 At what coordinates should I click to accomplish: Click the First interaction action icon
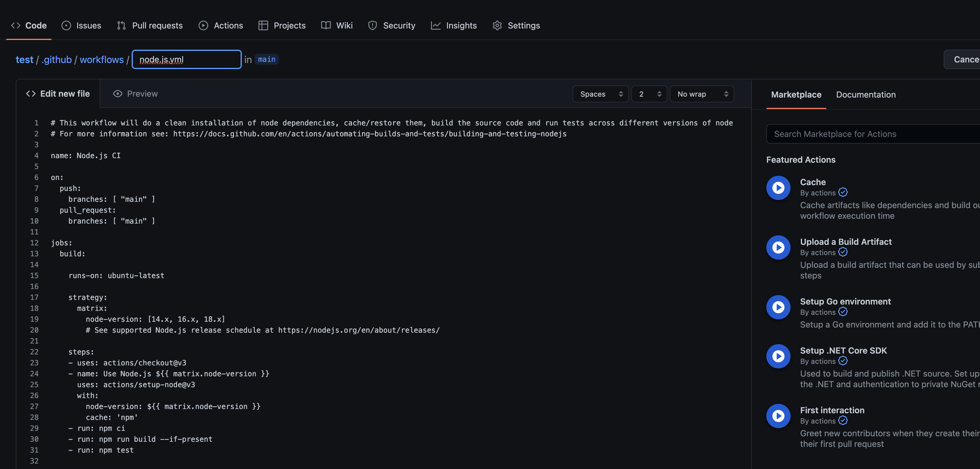coord(778,416)
